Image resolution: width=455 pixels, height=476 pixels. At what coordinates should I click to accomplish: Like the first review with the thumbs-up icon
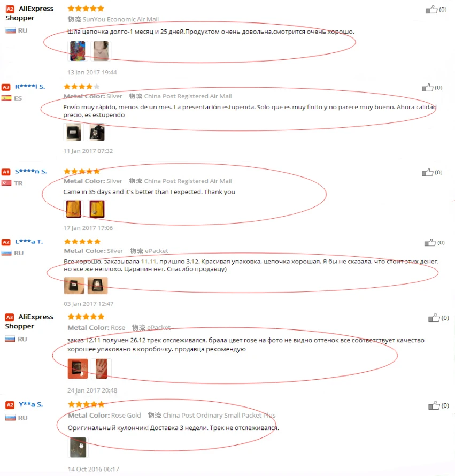(431, 10)
